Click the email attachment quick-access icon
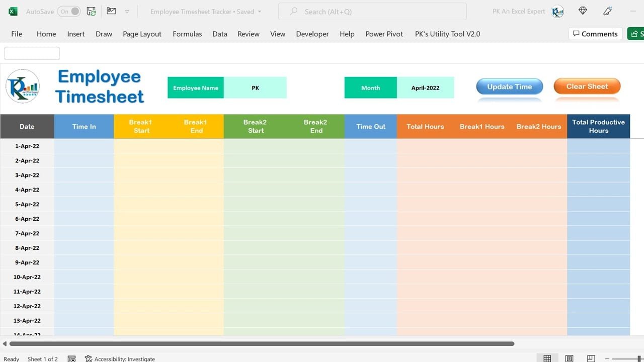The height and width of the screenshot is (362, 644). click(x=111, y=11)
